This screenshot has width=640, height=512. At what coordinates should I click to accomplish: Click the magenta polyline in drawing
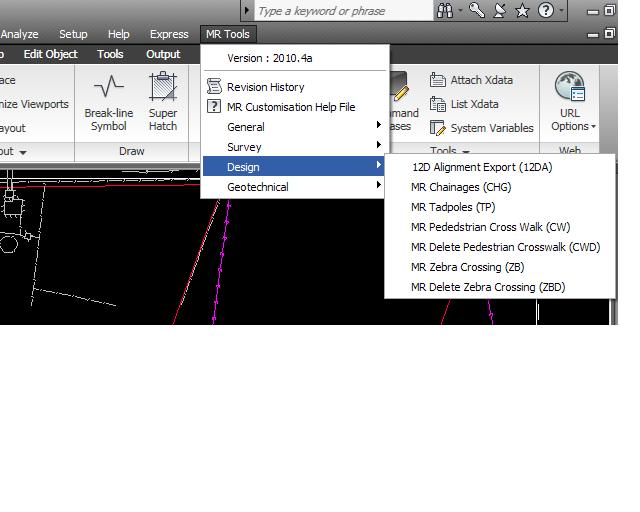pyautogui.click(x=221, y=261)
